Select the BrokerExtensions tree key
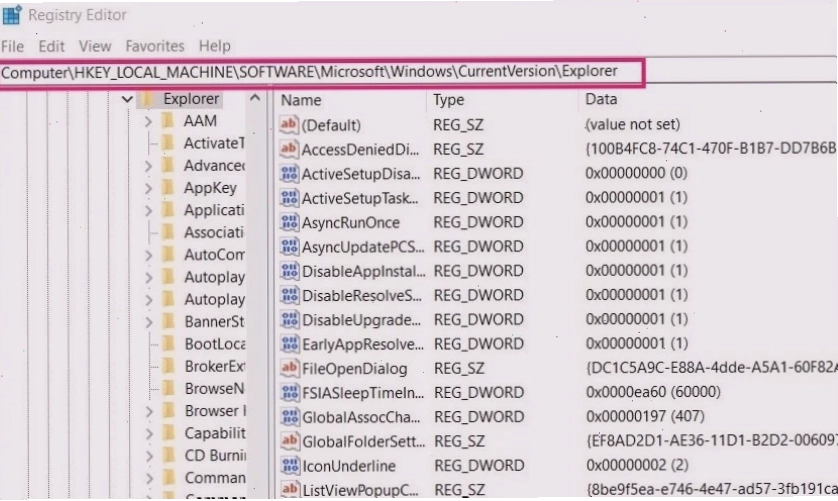This screenshot has height=501, width=838. 214,366
